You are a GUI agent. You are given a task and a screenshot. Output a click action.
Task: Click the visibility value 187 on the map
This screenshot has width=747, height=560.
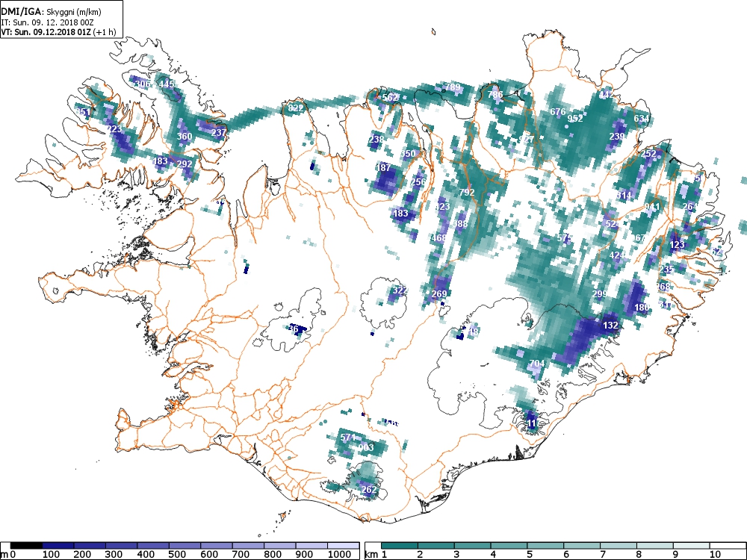click(x=383, y=167)
